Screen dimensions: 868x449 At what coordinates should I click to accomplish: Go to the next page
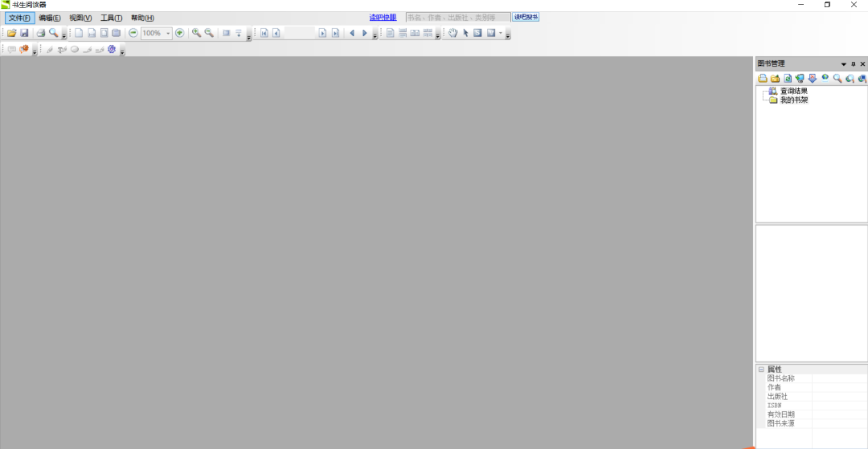tap(323, 33)
